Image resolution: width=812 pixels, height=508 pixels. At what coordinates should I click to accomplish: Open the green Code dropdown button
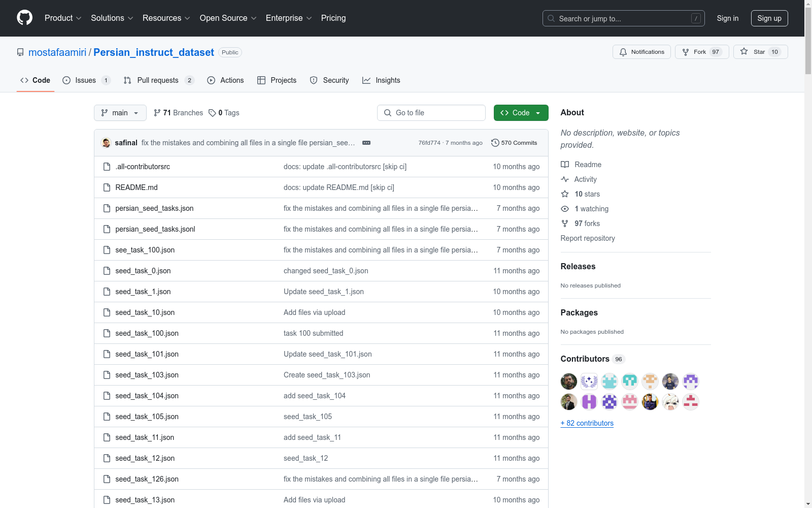point(521,113)
